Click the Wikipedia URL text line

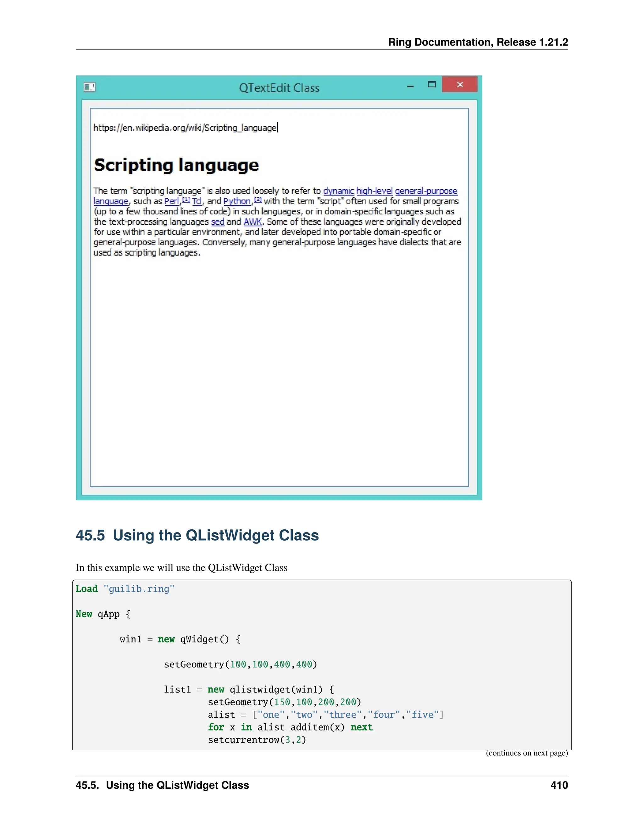pyautogui.click(x=185, y=128)
